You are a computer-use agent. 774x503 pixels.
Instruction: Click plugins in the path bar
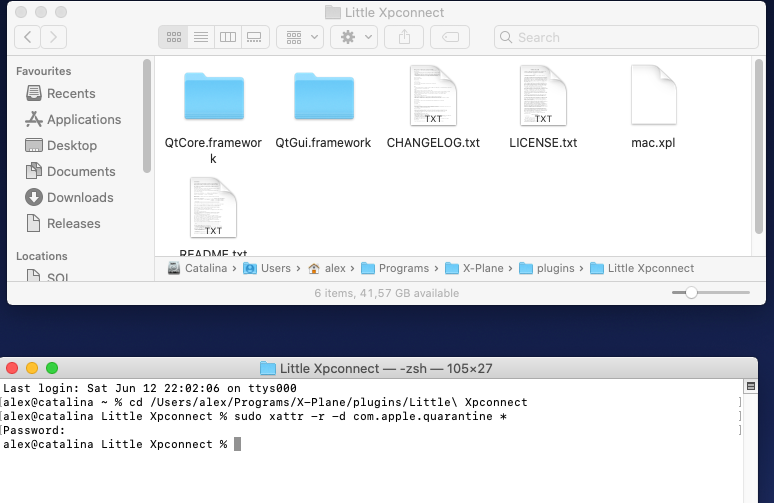[x=547, y=268]
